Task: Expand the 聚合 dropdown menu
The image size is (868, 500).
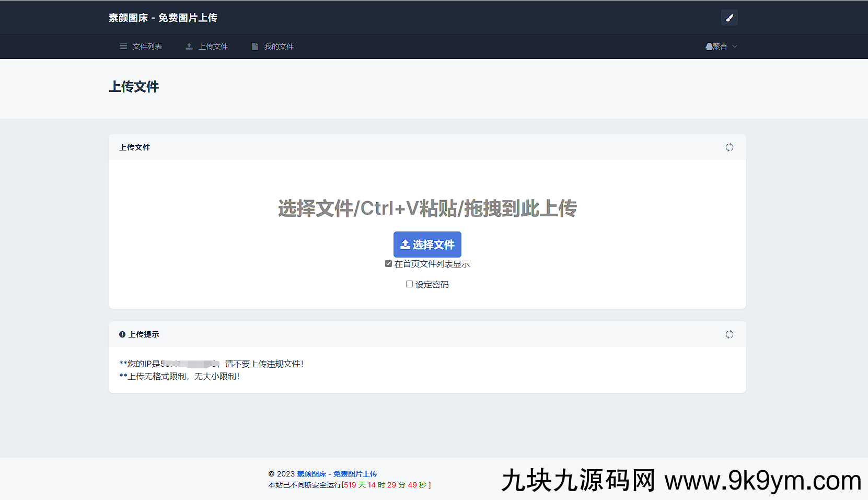Action: pos(721,46)
